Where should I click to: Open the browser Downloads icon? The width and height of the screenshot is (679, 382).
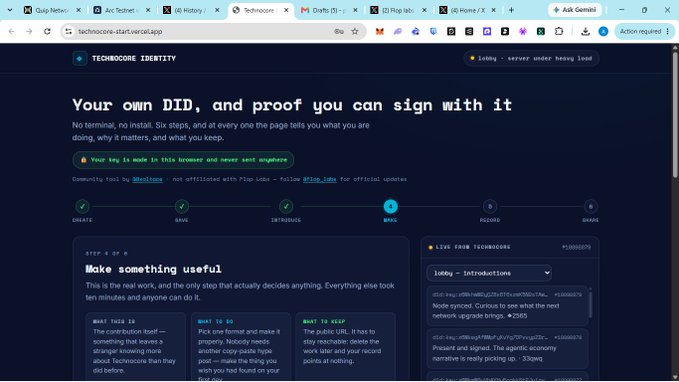pos(585,31)
